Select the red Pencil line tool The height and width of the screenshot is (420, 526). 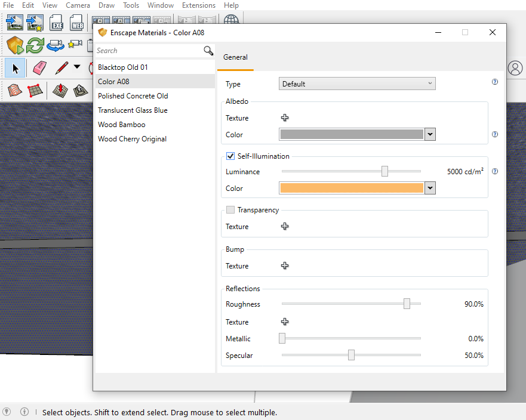pyautogui.click(x=61, y=68)
